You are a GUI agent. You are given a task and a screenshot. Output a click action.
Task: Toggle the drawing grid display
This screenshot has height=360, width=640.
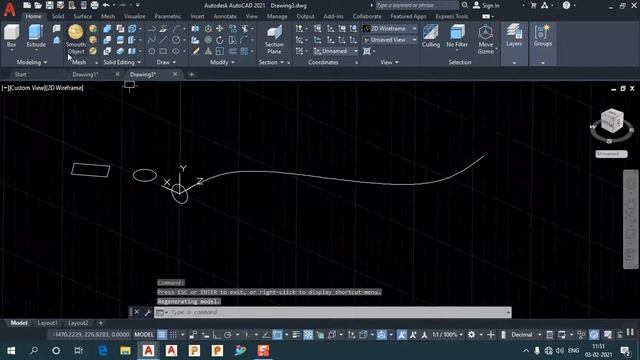162,335
